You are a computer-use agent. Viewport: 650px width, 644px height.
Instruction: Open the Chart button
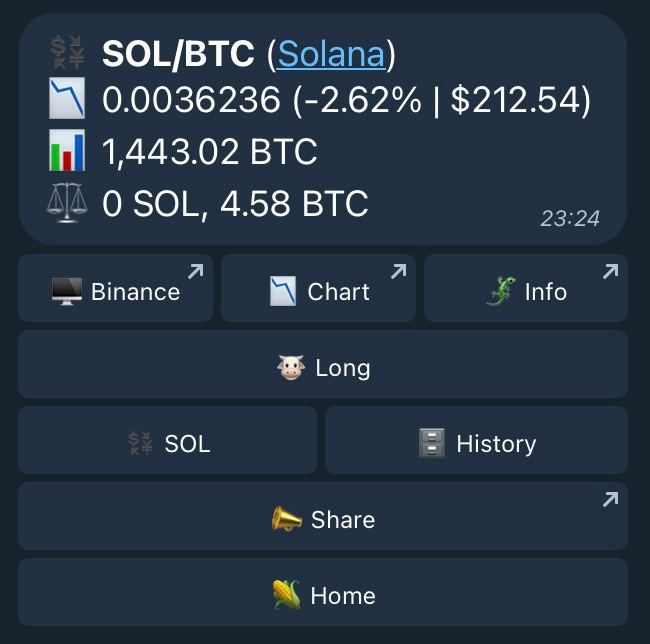pyautogui.click(x=318, y=288)
